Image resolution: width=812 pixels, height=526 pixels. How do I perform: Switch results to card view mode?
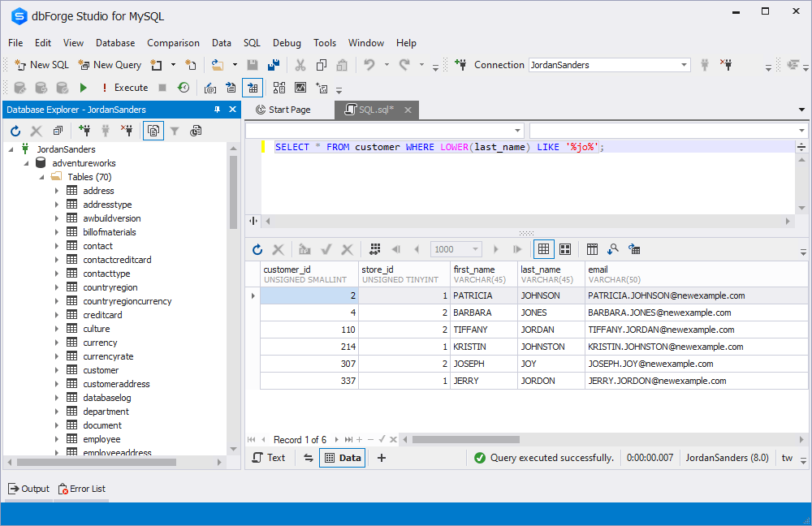click(x=565, y=248)
